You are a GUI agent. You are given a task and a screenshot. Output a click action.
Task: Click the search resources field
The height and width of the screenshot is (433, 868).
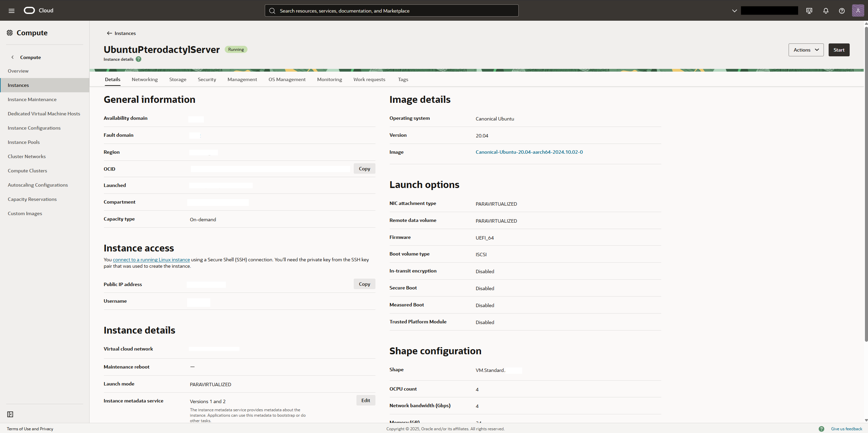tap(391, 11)
